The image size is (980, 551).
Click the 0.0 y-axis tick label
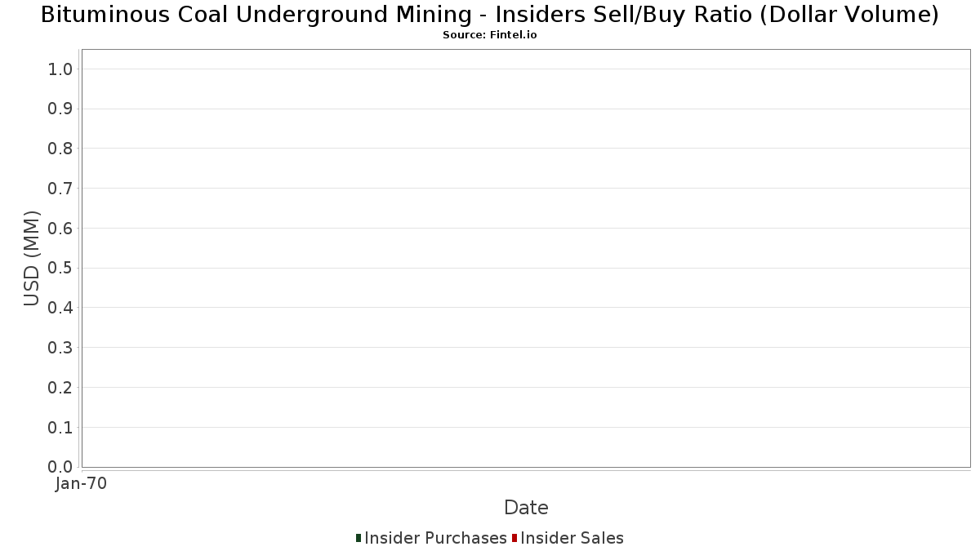[61, 467]
